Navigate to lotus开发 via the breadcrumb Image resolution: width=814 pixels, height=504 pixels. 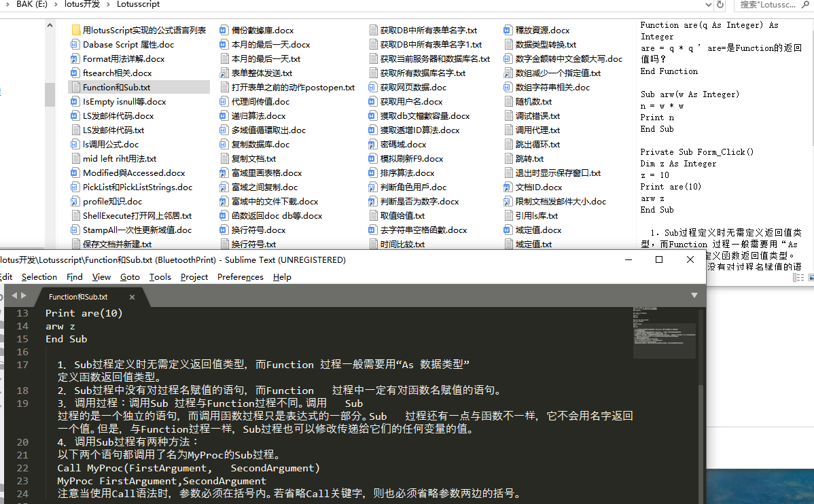click(x=82, y=5)
